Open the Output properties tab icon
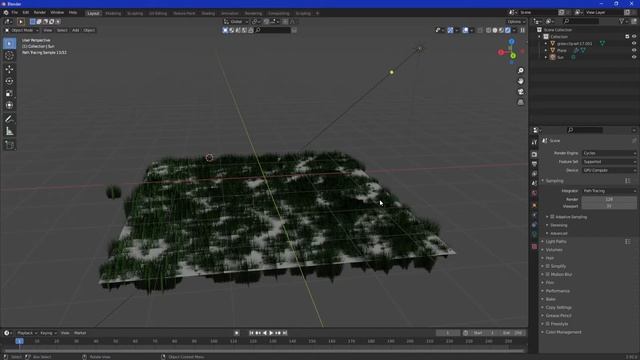 tap(534, 164)
